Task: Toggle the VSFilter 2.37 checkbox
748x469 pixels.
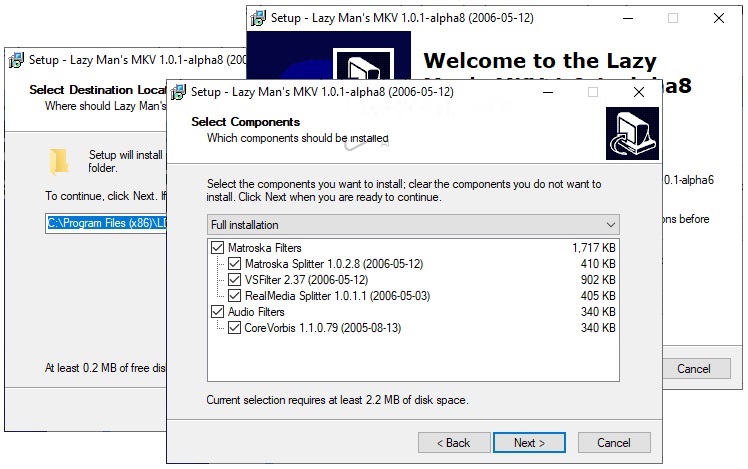Action: tap(235, 280)
